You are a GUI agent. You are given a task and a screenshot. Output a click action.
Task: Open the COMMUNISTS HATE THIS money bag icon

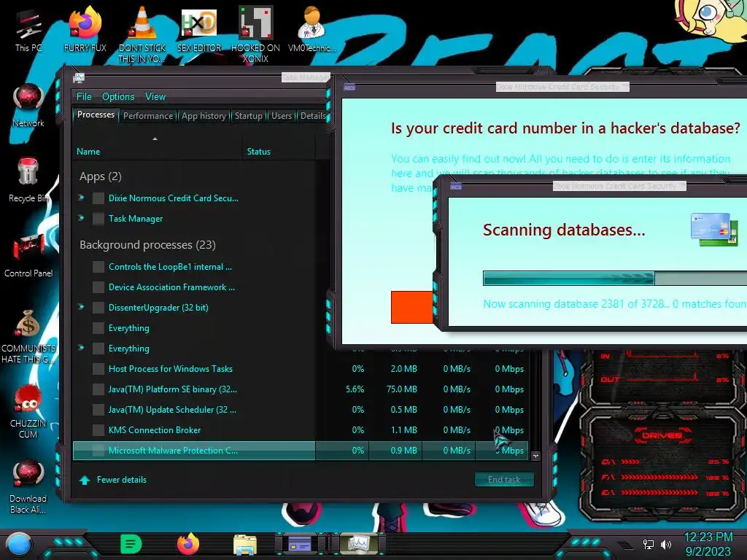point(28,336)
